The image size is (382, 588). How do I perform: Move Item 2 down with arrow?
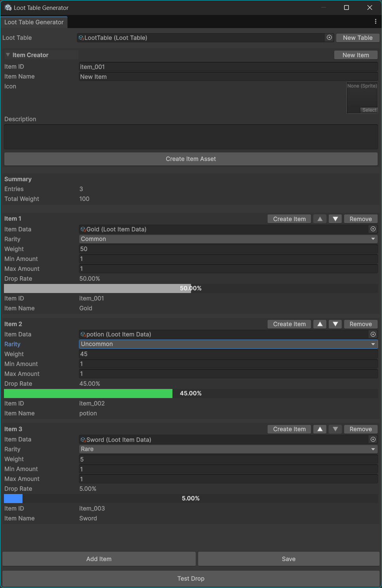pos(335,324)
